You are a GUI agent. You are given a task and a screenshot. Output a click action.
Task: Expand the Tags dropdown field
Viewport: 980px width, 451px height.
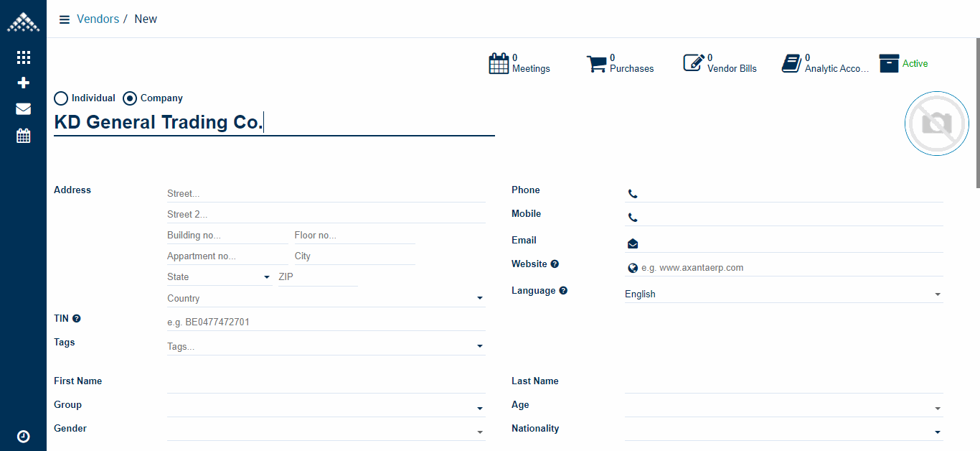[x=326, y=346]
